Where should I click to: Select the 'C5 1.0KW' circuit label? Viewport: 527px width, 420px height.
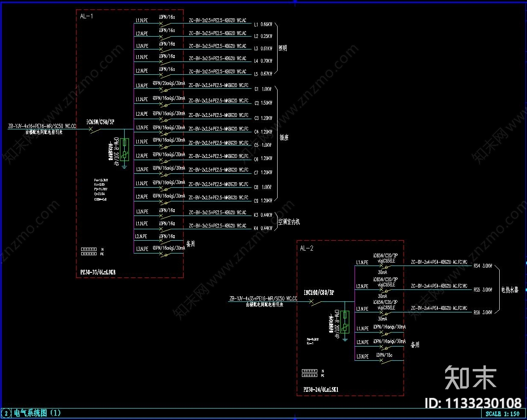(x=263, y=145)
